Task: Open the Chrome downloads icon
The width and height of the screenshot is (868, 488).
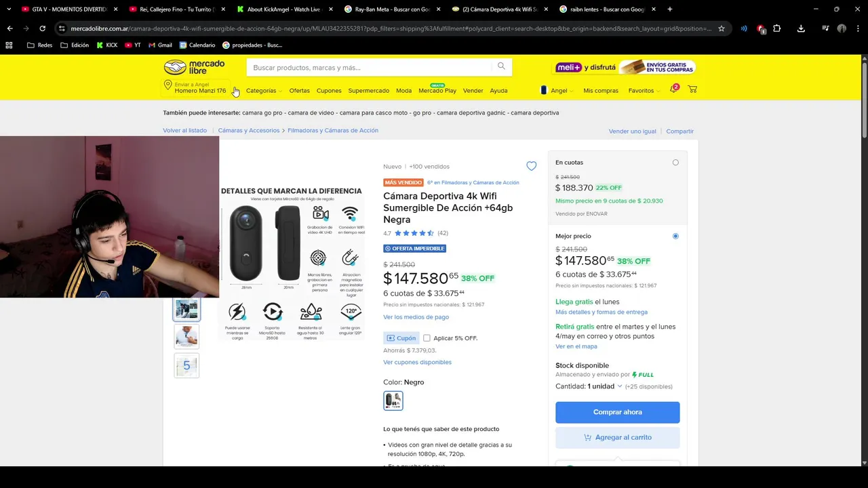Action: click(x=801, y=28)
